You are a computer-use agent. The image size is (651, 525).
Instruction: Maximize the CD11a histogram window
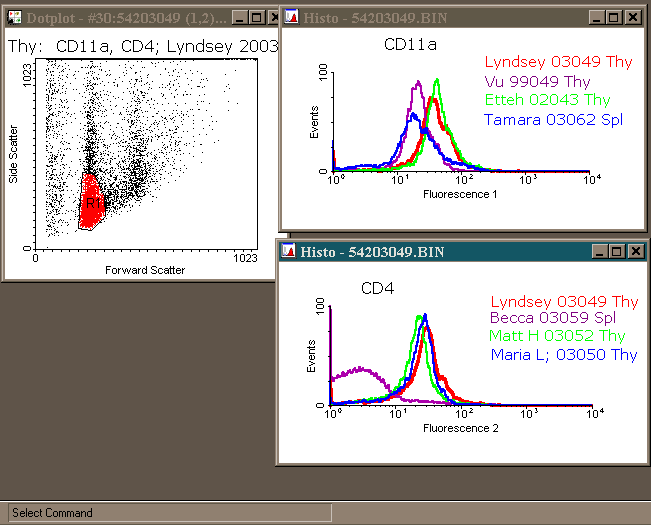click(615, 18)
